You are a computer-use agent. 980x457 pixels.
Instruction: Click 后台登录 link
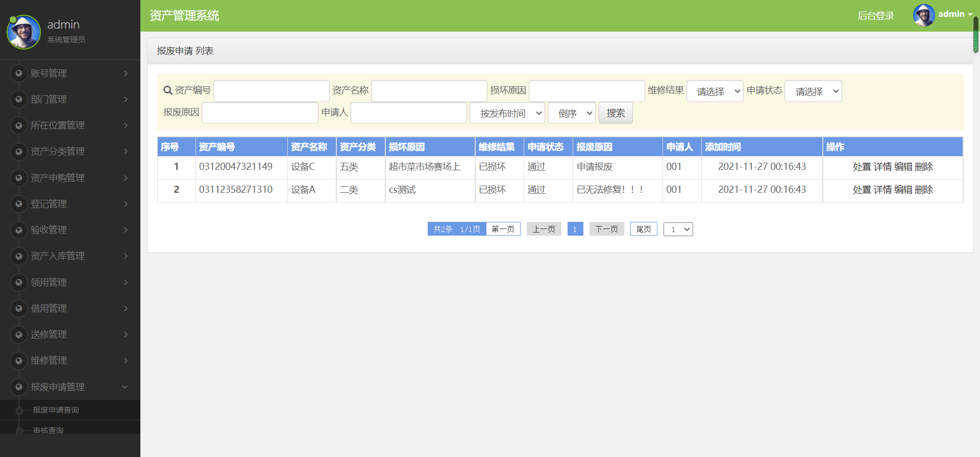(876, 16)
